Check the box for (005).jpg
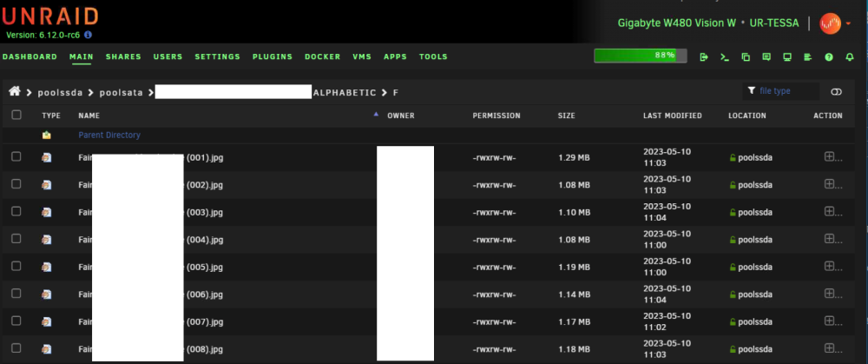Screen dimensions: 868x364 (16, 266)
